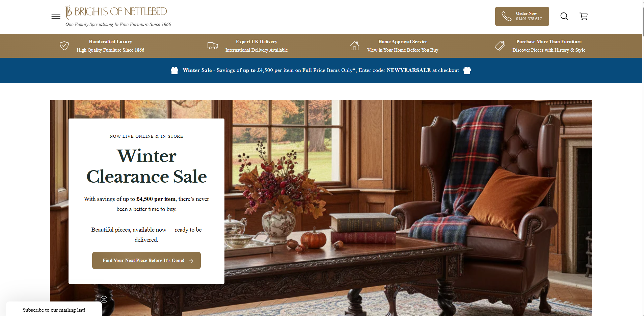The width and height of the screenshot is (644, 316).
Task: Click the left gift icon in sale banner
Action: tap(175, 70)
